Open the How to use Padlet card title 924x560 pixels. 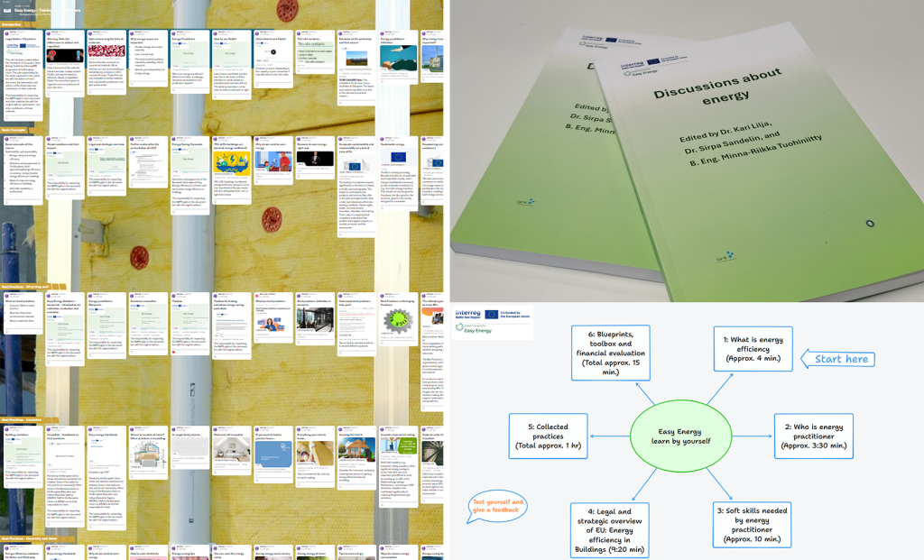click(x=225, y=40)
